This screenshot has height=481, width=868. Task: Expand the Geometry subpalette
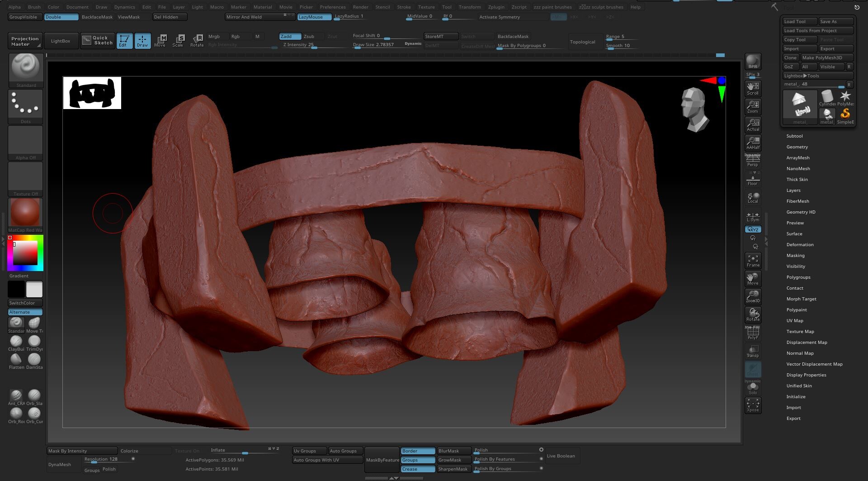797,147
